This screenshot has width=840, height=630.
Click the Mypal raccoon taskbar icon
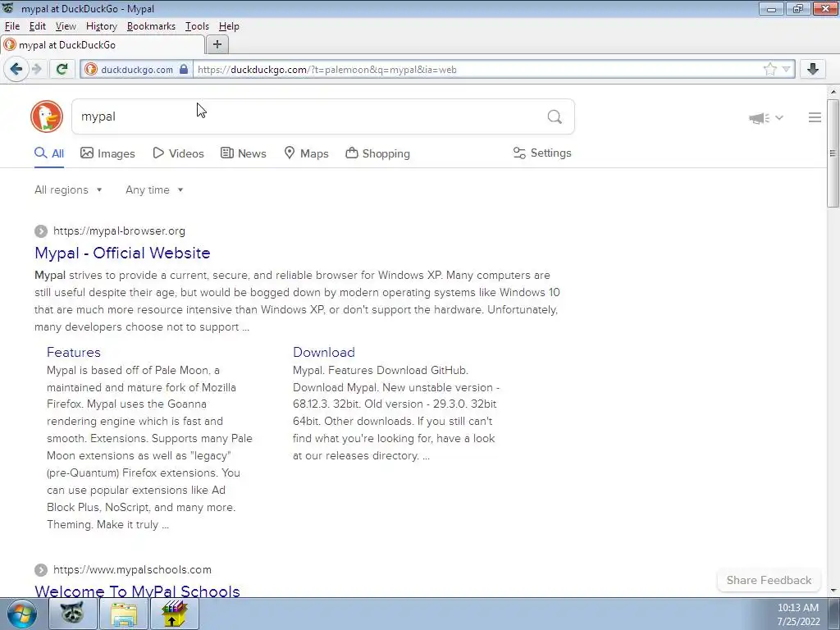72,614
